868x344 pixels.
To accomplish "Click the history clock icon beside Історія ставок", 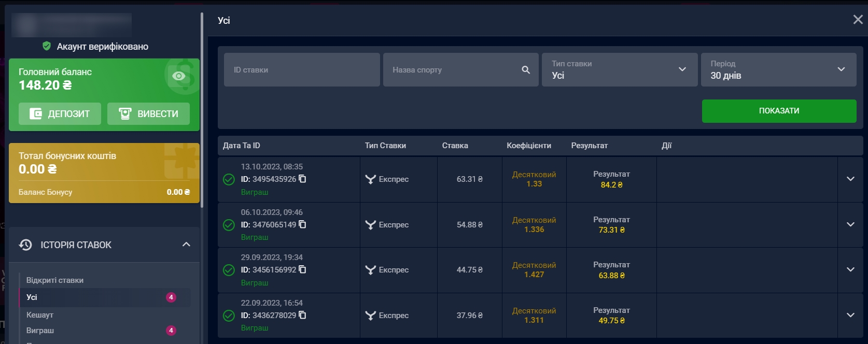I will tap(25, 245).
